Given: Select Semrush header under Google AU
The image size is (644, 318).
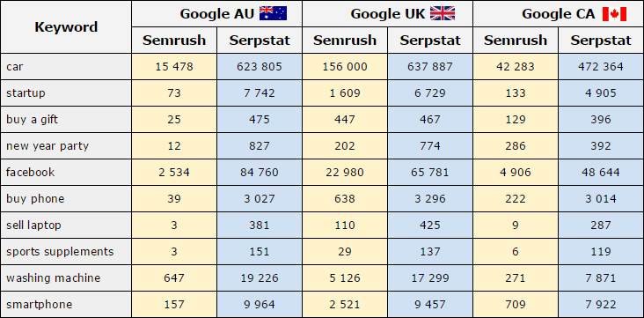Looking at the screenshot, I should [x=174, y=41].
